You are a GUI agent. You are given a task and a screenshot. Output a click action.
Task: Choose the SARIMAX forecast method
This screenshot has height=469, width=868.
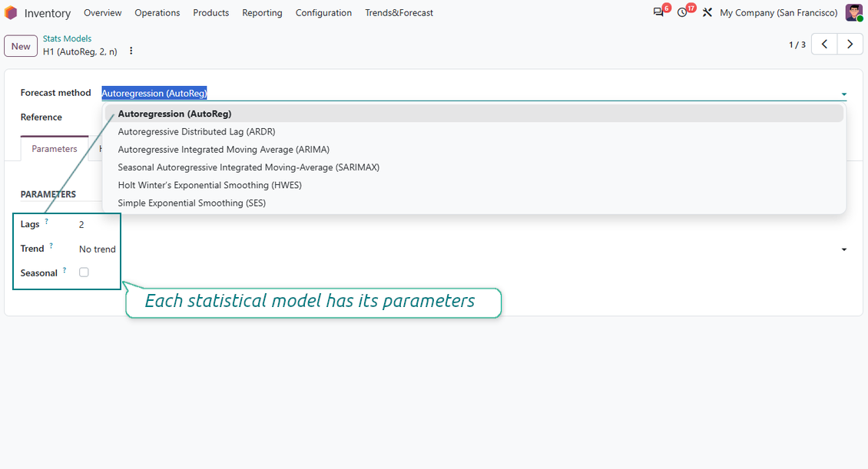[x=474, y=167]
